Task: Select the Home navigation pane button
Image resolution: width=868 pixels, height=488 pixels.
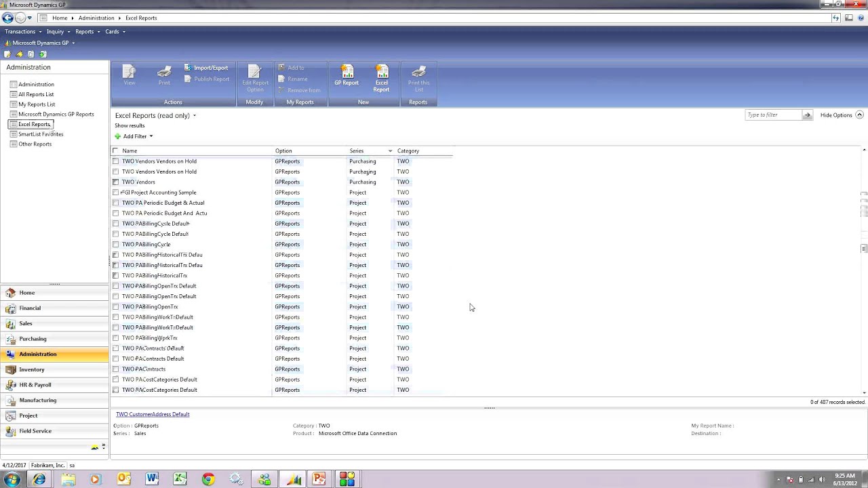Action: point(54,293)
